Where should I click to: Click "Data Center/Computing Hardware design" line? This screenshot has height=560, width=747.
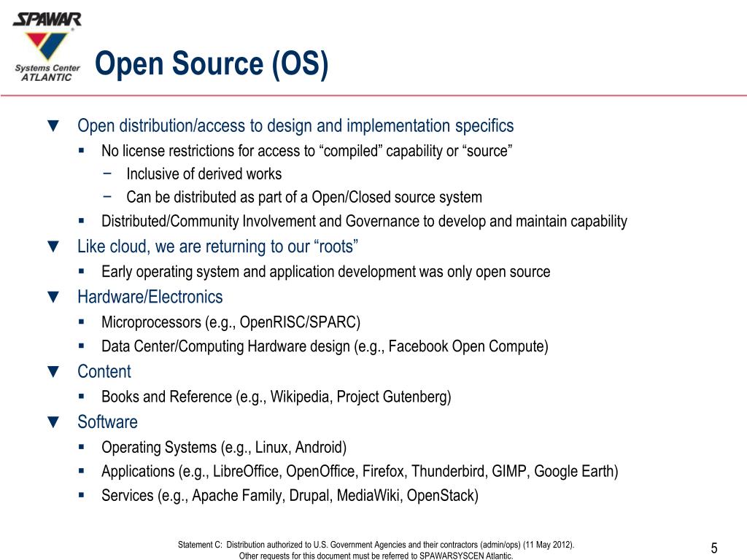tap(325, 346)
